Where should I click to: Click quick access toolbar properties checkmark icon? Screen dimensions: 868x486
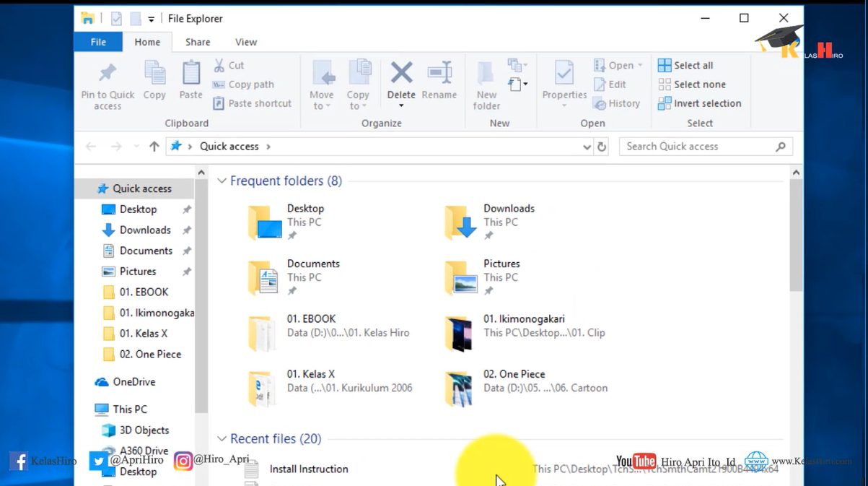pos(116,19)
